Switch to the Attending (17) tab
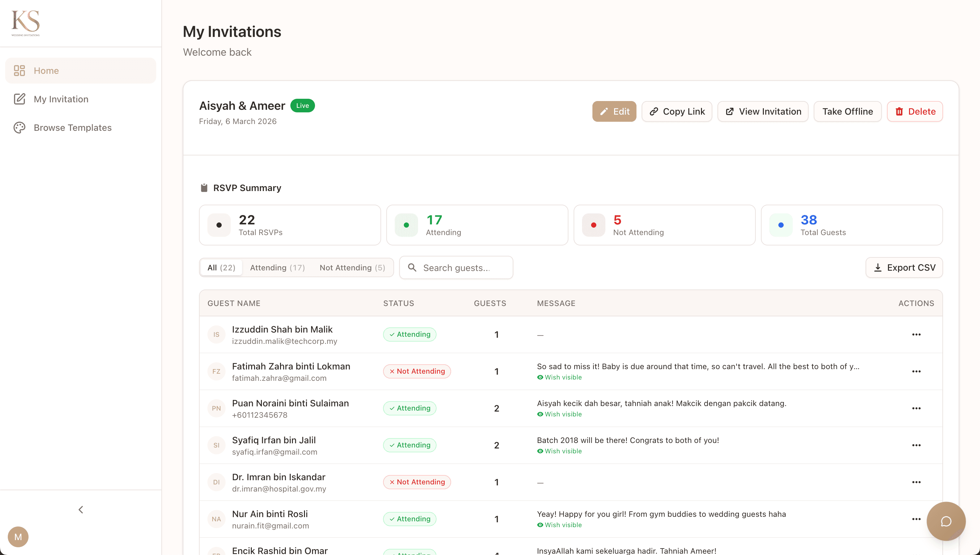 point(277,267)
